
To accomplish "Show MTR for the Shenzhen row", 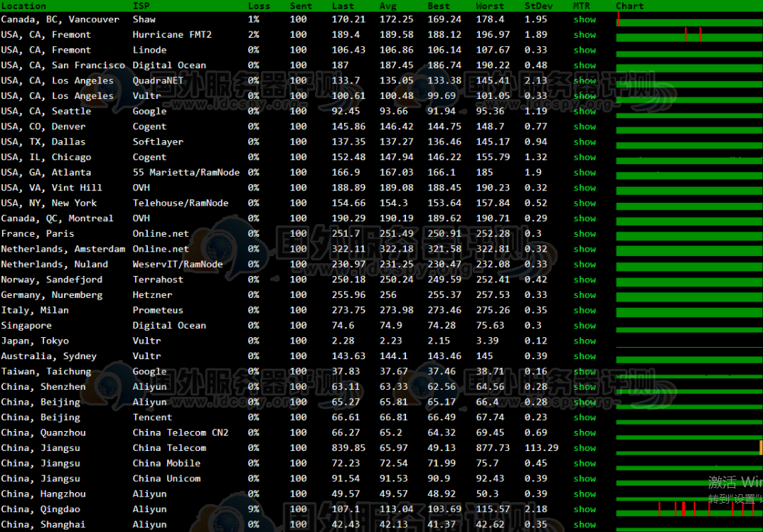I will tap(585, 387).
